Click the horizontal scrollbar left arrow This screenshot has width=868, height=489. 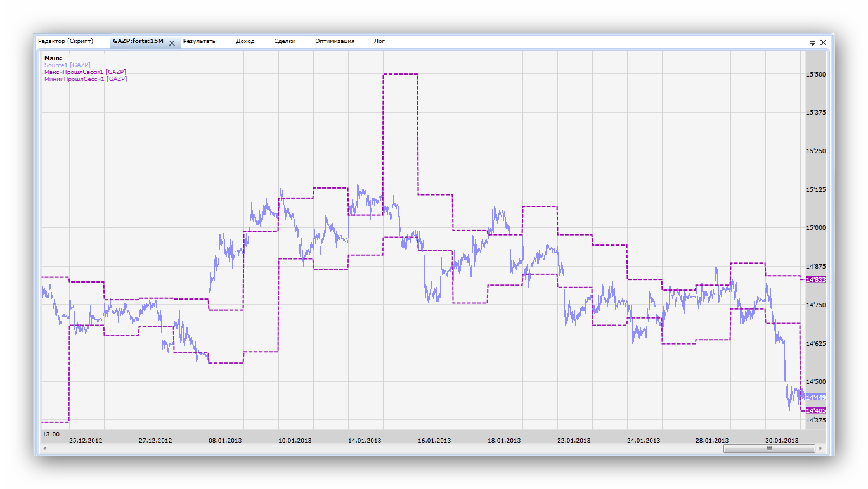(44, 448)
